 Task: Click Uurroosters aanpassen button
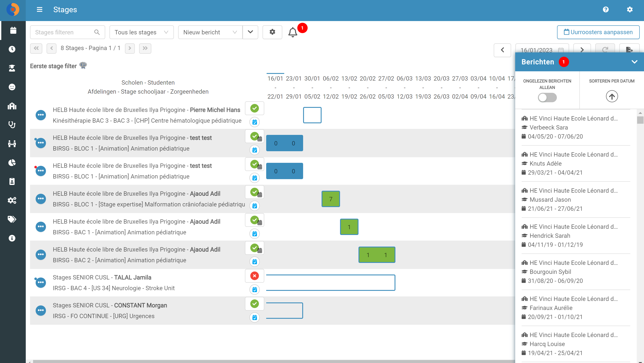598,32
